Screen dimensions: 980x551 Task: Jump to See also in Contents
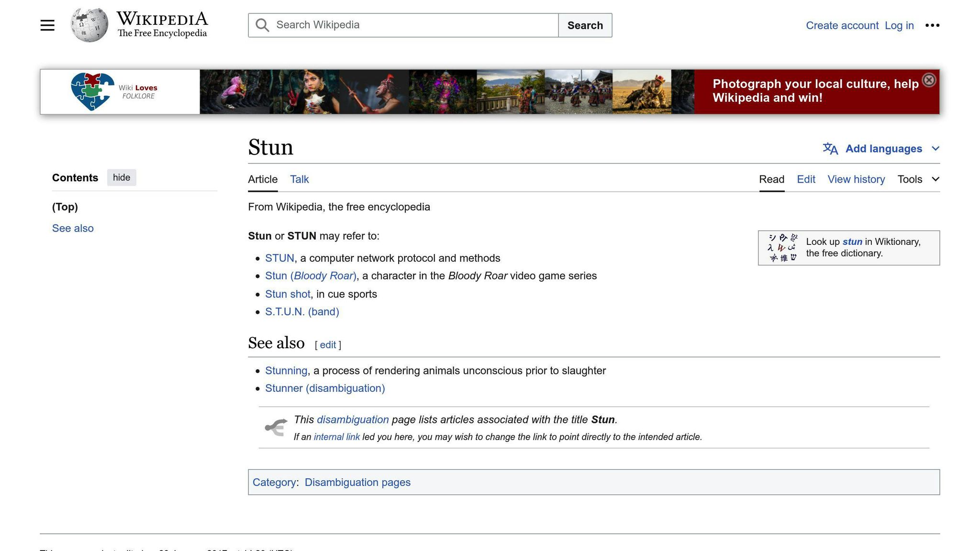pyautogui.click(x=73, y=229)
